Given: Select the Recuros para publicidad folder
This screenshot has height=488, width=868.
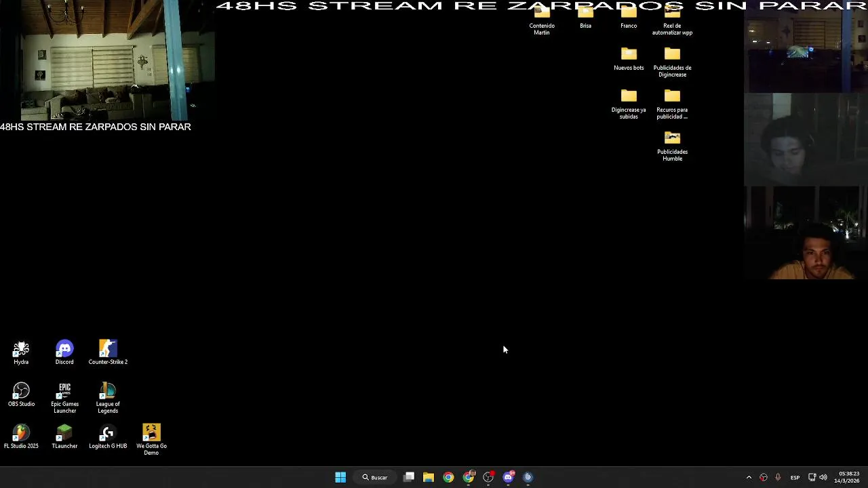Looking at the screenshot, I should tap(672, 104).
